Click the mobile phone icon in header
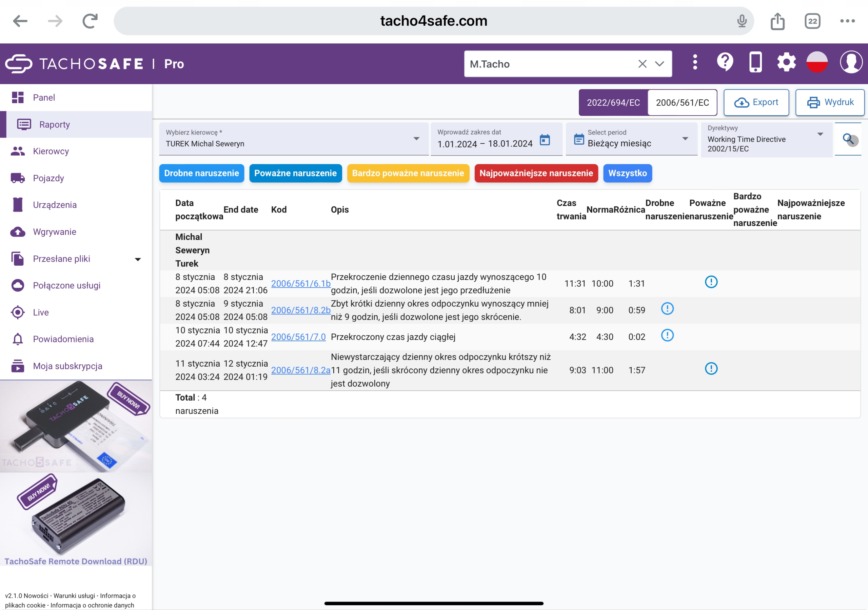Screen dimensions: 868x610 click(x=755, y=62)
